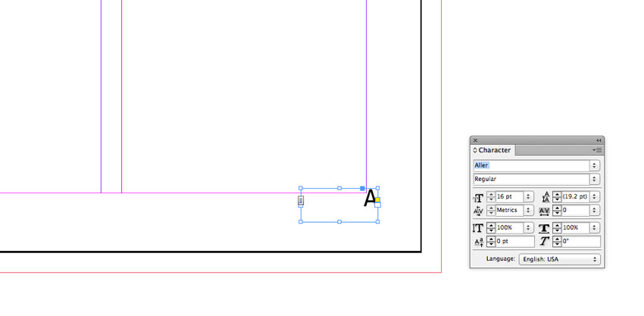Click the skew icon
The height and width of the screenshot is (316, 644).
[544, 242]
